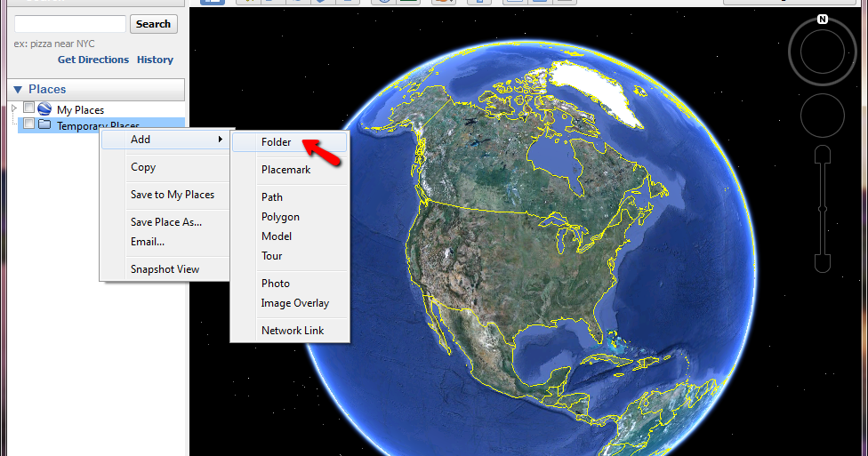
Task: Select Image Overlay in the Add submenu
Action: (x=290, y=303)
